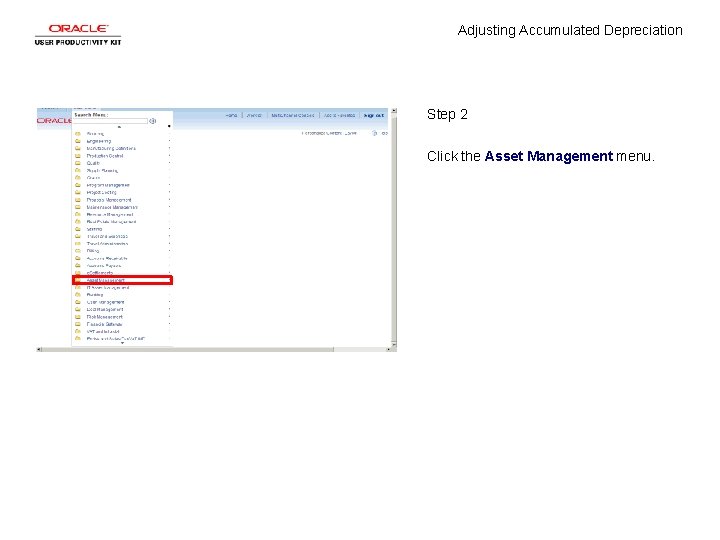The width and height of the screenshot is (720, 540).
Task: Open the MultiChannel Console link
Action: tap(292, 115)
